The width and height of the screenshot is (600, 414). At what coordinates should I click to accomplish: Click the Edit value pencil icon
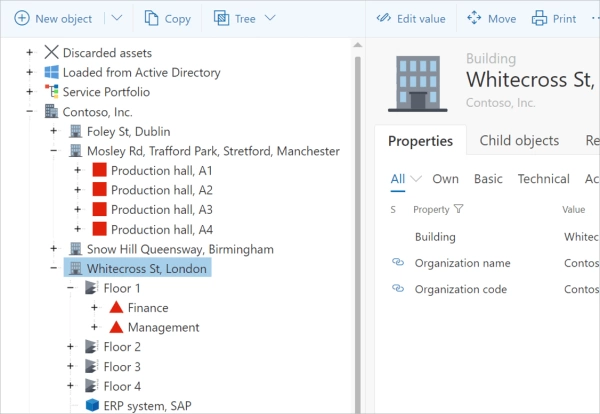click(383, 18)
